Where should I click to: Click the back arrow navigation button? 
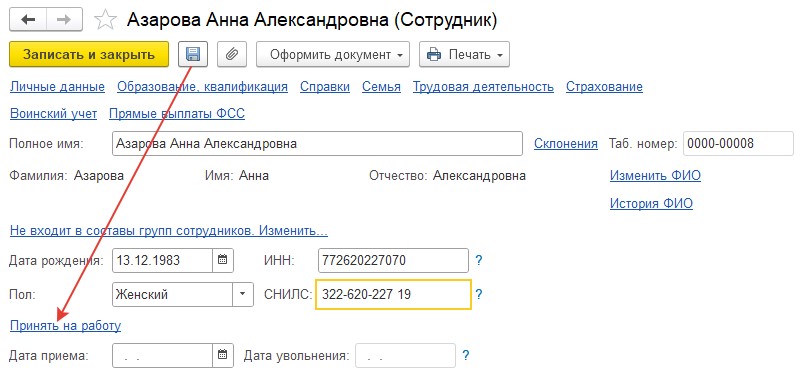[x=28, y=20]
